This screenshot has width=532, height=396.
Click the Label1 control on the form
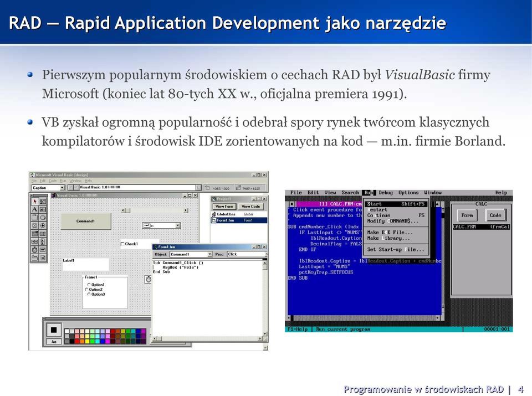(86, 264)
